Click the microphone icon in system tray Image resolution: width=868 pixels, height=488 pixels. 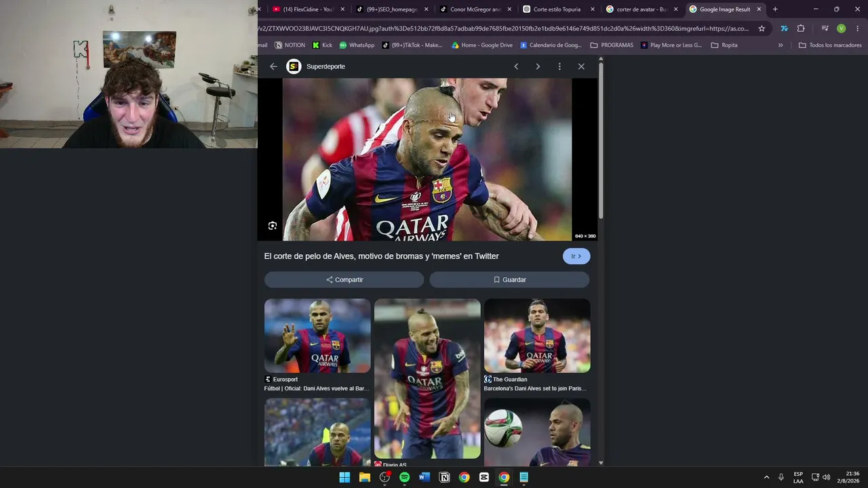click(781, 477)
